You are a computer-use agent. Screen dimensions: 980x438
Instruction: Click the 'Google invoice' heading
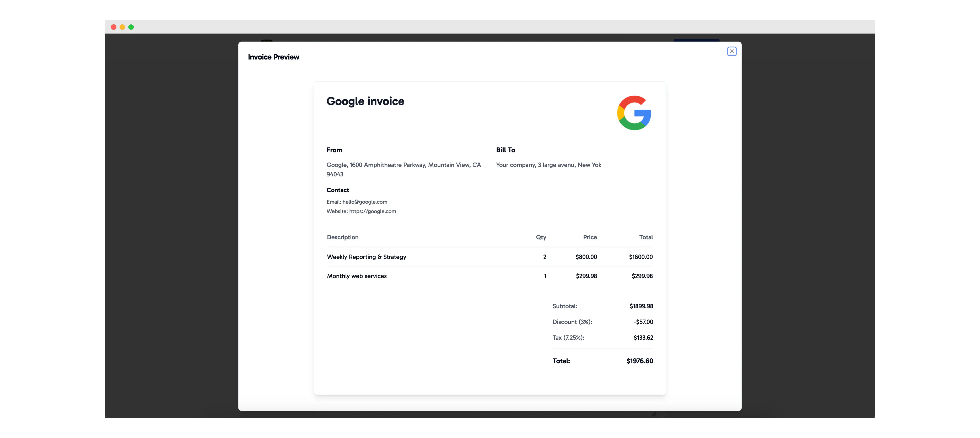coord(365,101)
